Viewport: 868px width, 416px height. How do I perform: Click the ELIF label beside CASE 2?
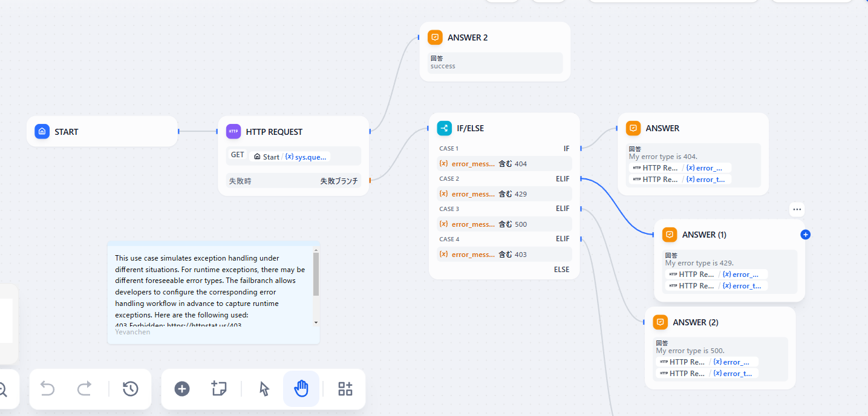click(563, 178)
